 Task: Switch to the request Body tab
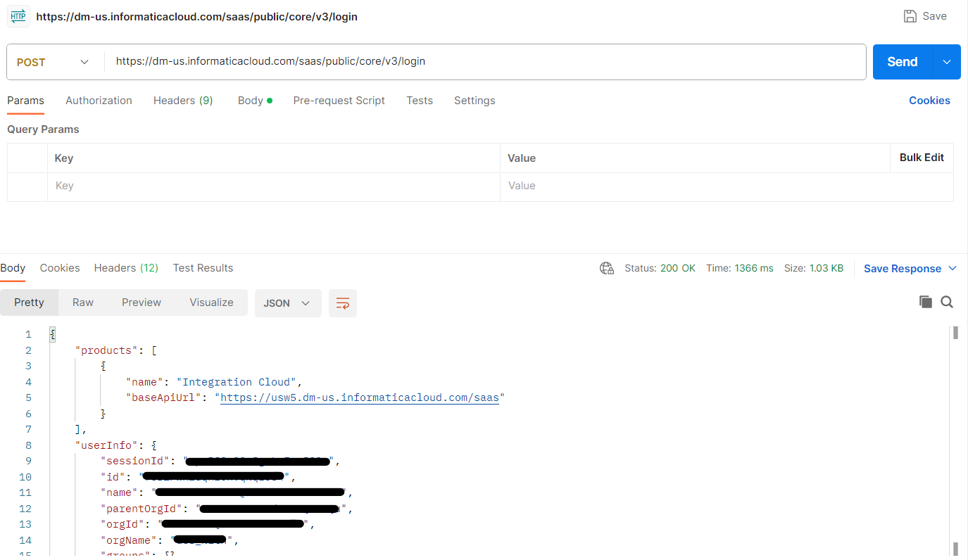click(x=255, y=101)
